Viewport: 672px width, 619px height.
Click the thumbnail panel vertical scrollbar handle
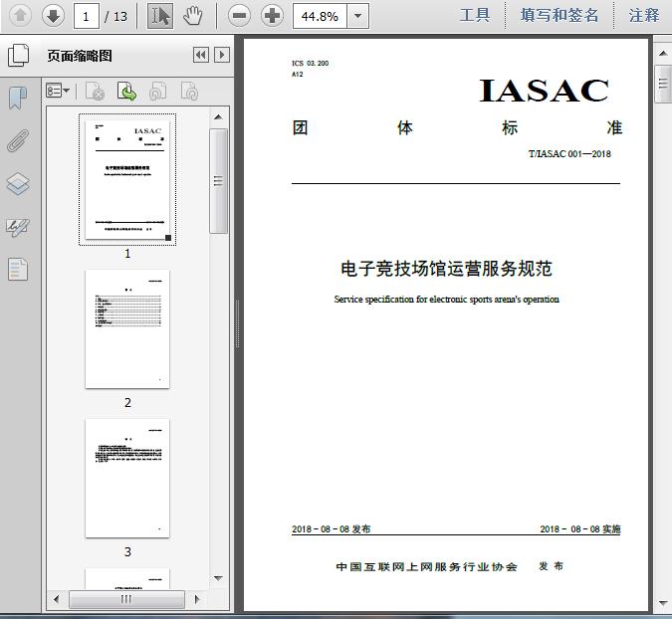pyautogui.click(x=218, y=181)
